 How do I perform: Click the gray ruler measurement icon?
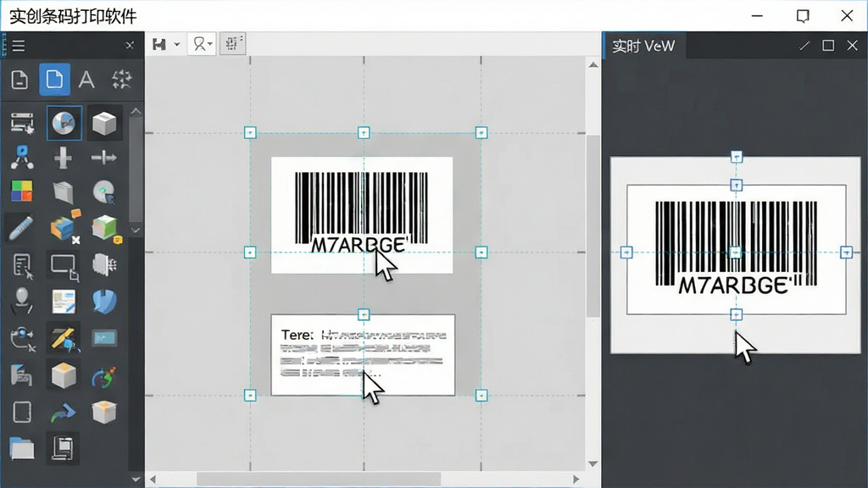(x=21, y=375)
